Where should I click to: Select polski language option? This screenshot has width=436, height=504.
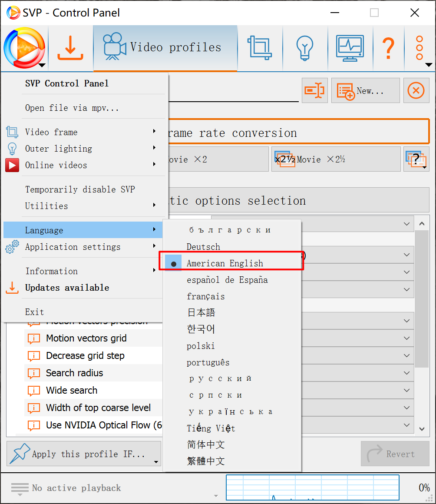(232, 346)
